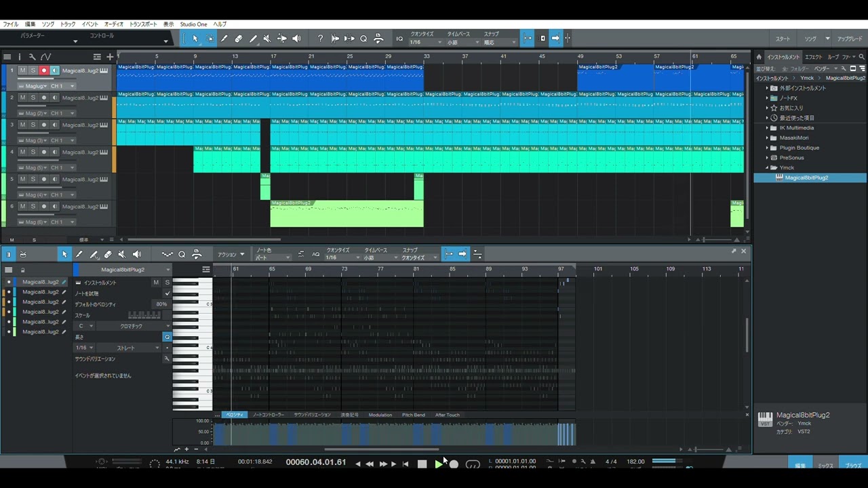Open the Home icon in browser panel

pyautogui.click(x=759, y=57)
